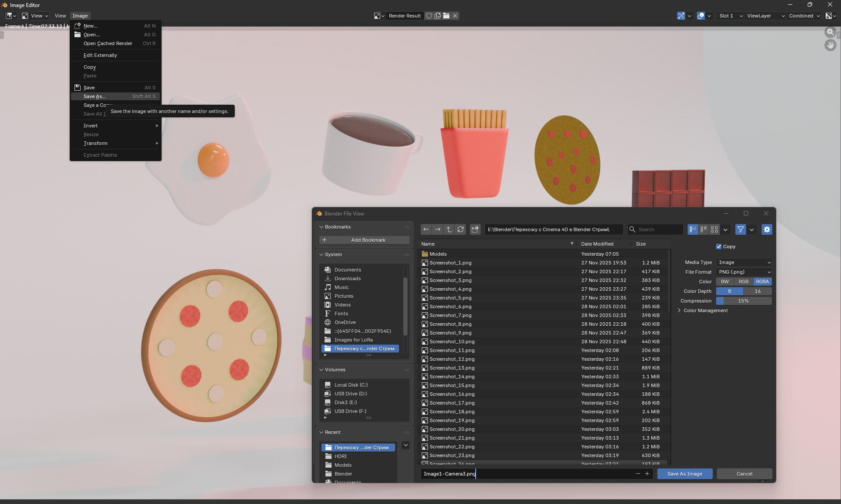Switch file display to horizontal list
Image resolution: width=841 pixels, height=504 pixels.
pos(703,229)
